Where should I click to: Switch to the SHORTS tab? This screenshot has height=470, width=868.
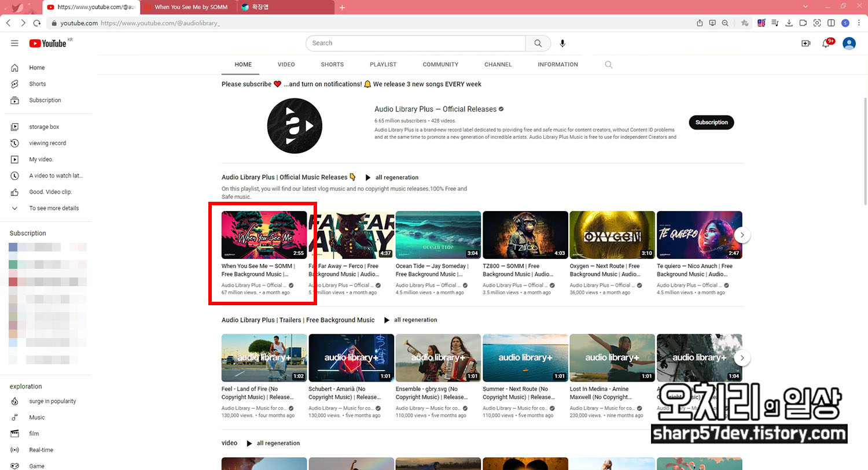[x=332, y=65]
